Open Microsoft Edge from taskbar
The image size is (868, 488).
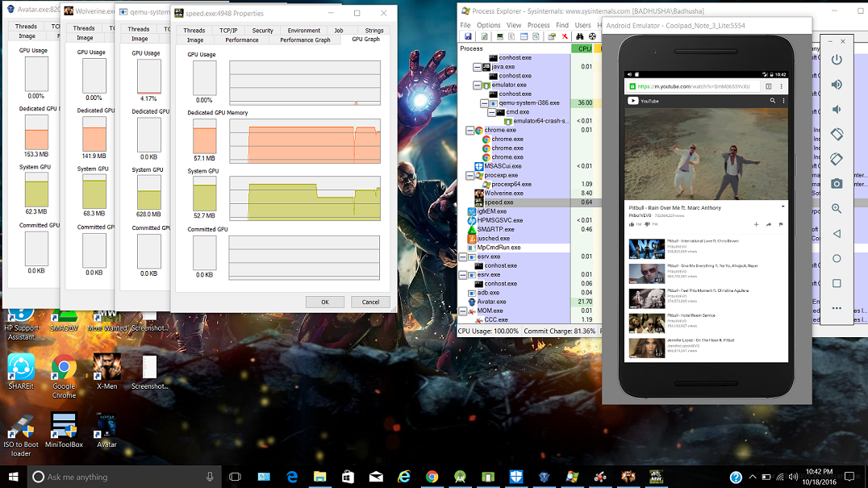click(292, 477)
